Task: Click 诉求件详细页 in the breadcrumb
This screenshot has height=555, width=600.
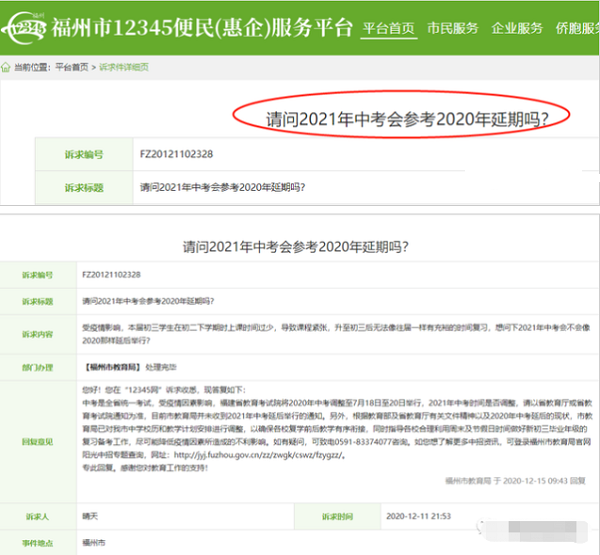Action: click(x=123, y=69)
